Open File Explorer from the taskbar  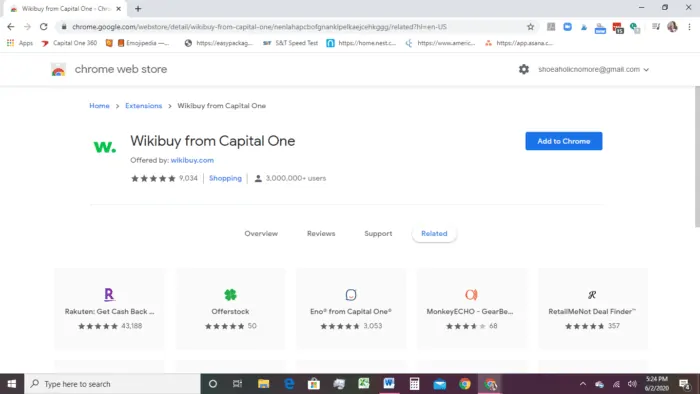[263, 384]
